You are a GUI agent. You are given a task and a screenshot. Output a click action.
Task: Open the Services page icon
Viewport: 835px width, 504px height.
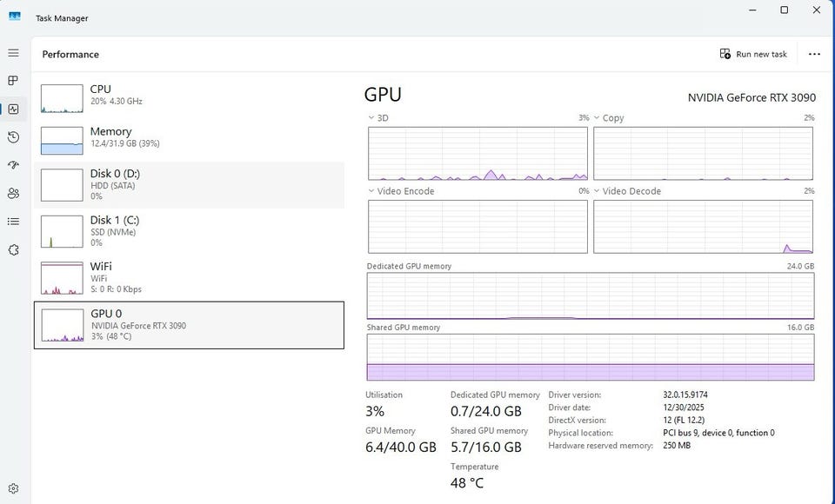[x=13, y=249]
